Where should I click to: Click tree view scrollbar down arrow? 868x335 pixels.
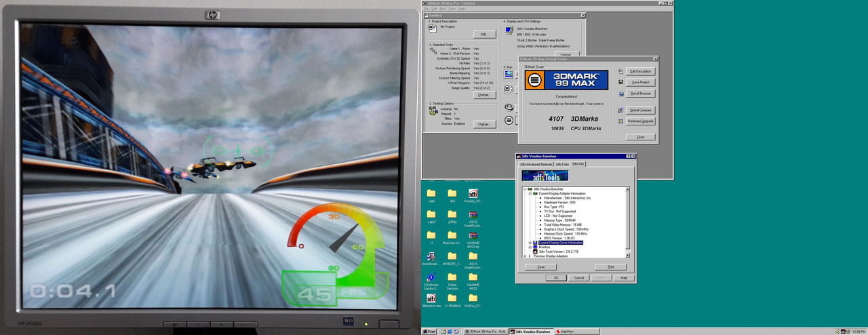pyautogui.click(x=627, y=255)
